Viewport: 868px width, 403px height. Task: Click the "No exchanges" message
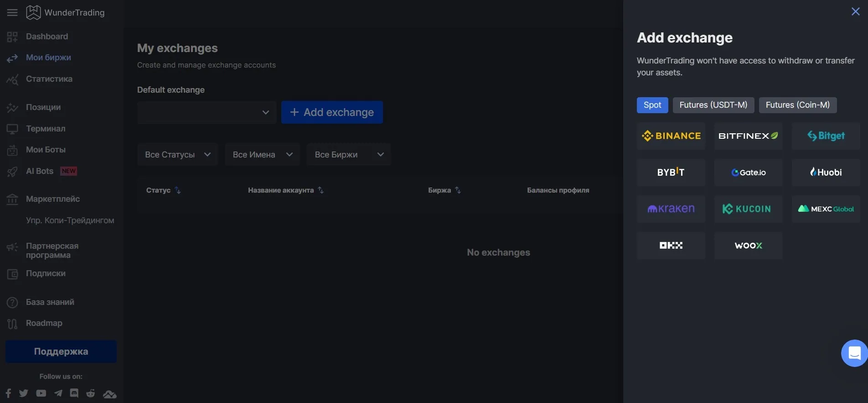[x=498, y=252]
